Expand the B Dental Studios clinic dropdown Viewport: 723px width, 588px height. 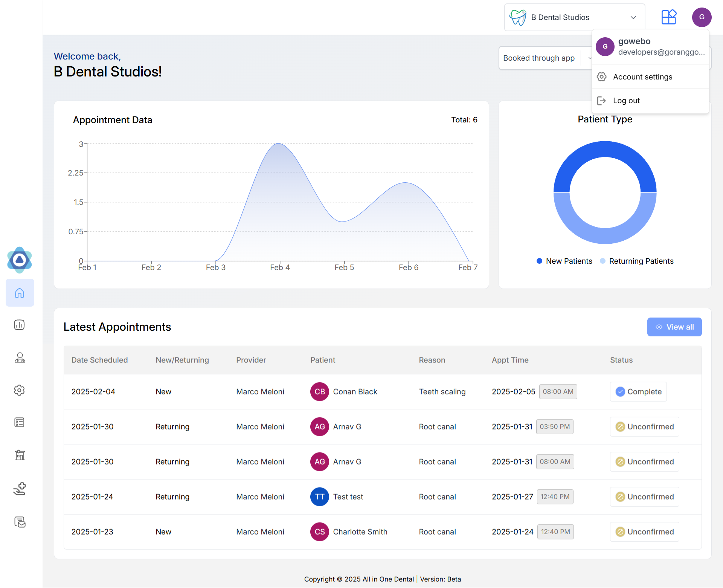coord(574,17)
